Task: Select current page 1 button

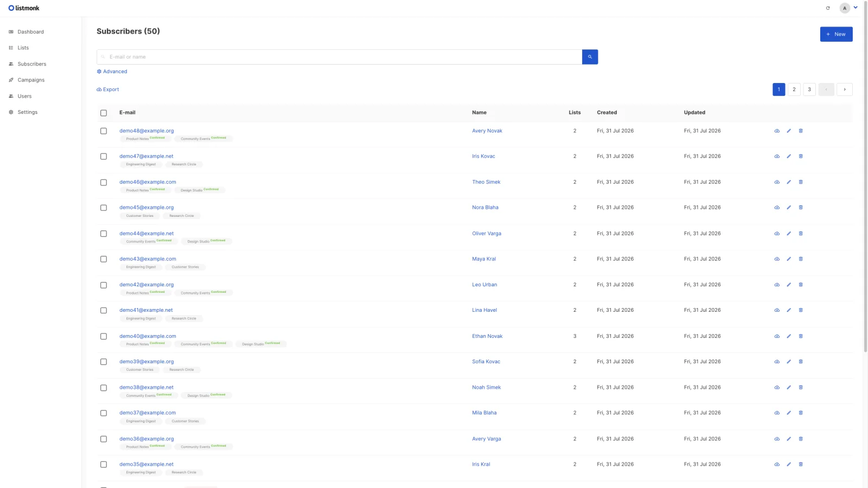Action: pyautogui.click(x=779, y=89)
